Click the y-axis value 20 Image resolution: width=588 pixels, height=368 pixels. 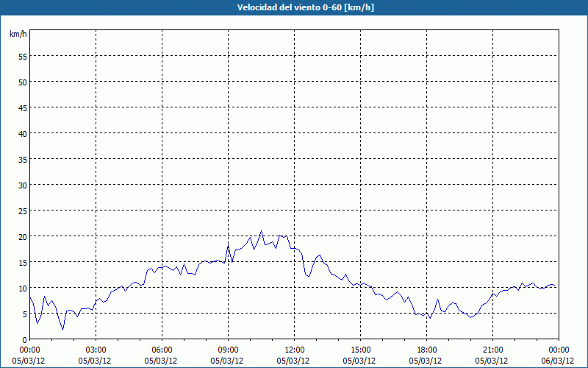pos(23,236)
